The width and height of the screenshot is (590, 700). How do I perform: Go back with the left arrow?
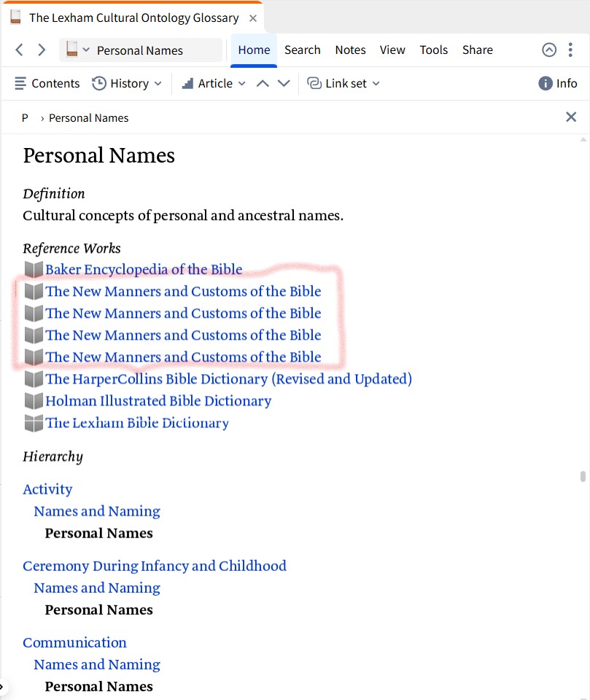[19, 50]
